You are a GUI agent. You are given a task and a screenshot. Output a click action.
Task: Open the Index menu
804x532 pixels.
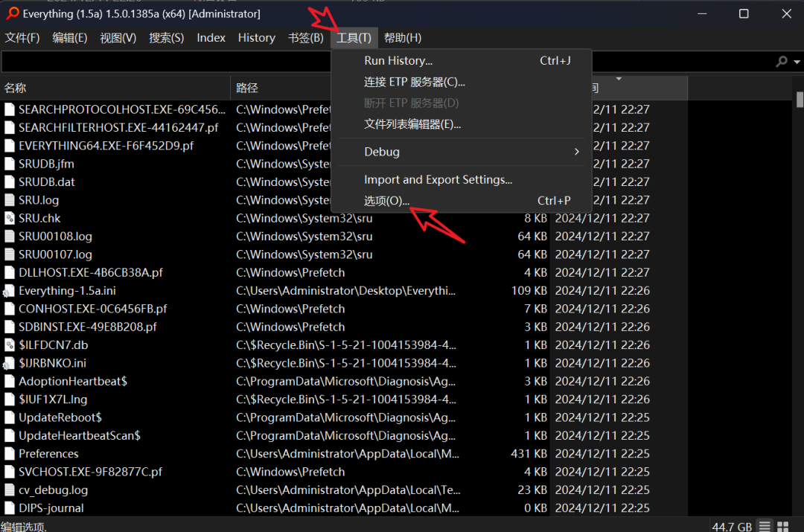[x=211, y=38]
